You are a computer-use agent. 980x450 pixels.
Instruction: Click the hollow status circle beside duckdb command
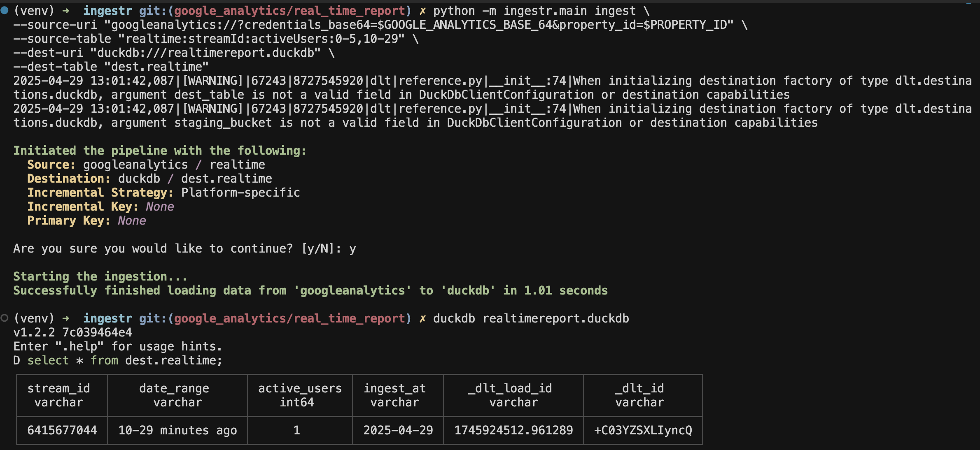[5, 318]
